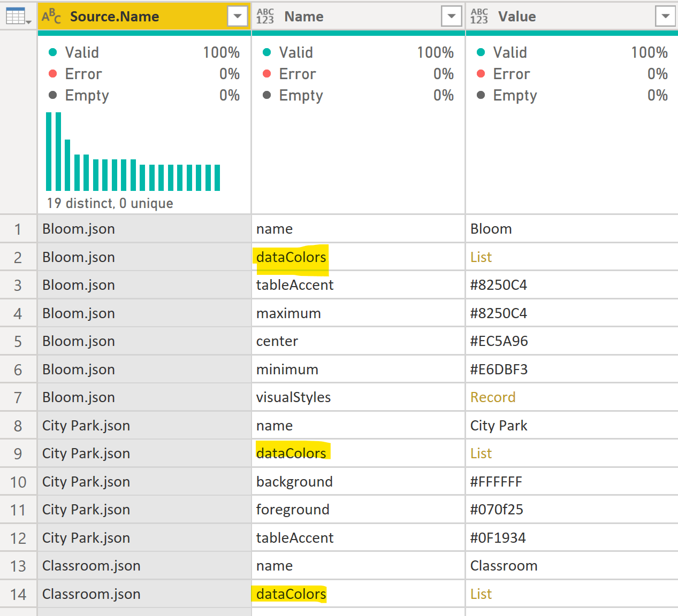Expand the List value in row 14
Viewport: 678px width, 616px height.
click(481, 594)
